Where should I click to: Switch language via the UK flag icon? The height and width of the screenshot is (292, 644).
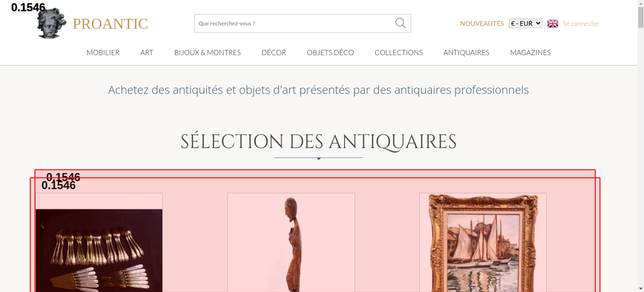point(553,23)
